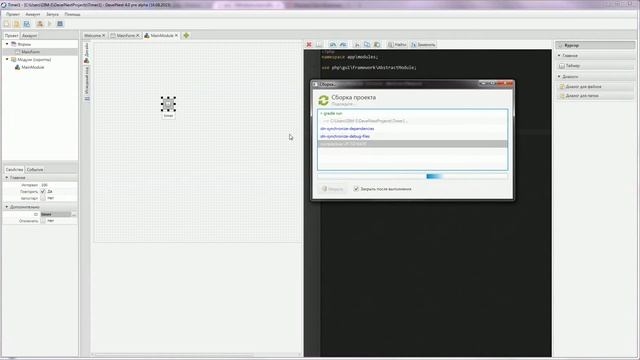Click the cut icon in editor toolbar
Viewport: 640px width, 360px height.
[x=357, y=44]
